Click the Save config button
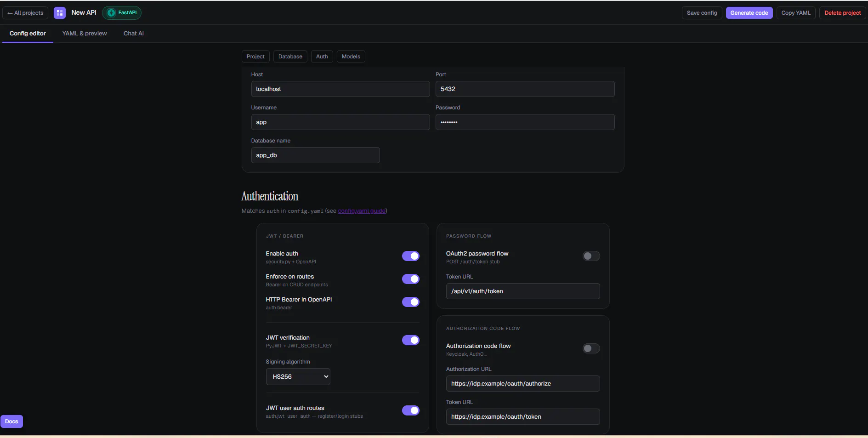Viewport: 868px width, 438px height. coord(702,13)
